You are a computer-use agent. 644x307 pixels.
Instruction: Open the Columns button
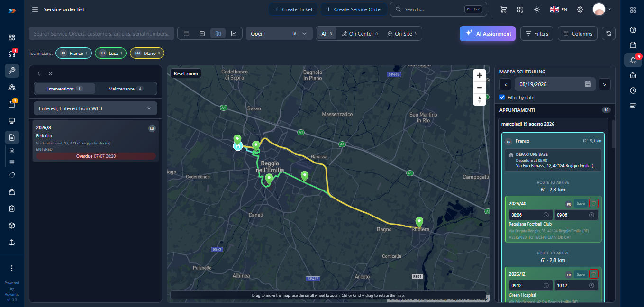[577, 34]
